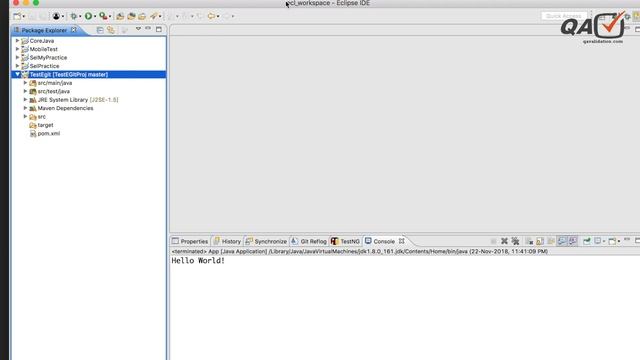Viewport: 640px width, 360px height.
Task: Switch to the Synchronize tab
Action: coord(267,241)
